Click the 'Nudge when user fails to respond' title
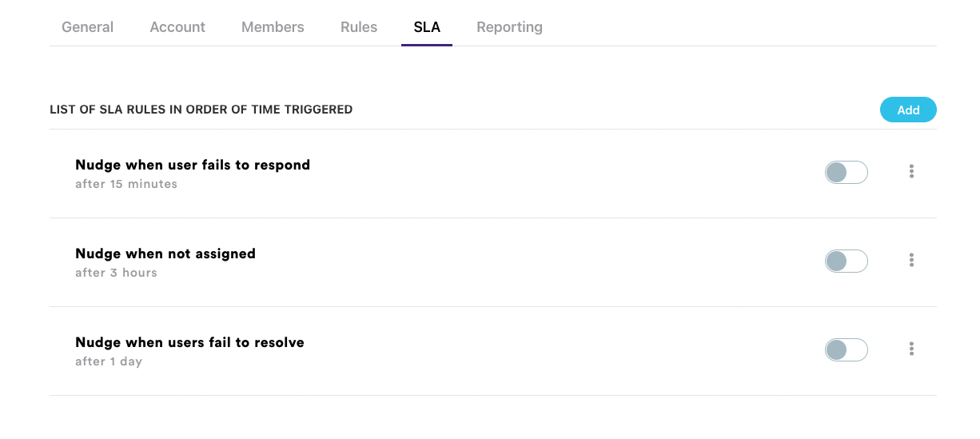The height and width of the screenshot is (439, 980). point(193,166)
